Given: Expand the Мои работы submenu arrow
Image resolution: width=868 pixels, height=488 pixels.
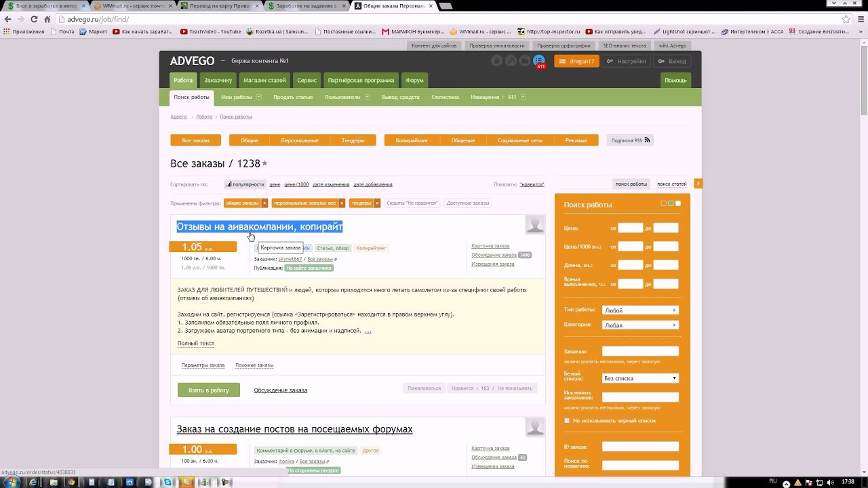Looking at the screenshot, I should click(x=258, y=97).
